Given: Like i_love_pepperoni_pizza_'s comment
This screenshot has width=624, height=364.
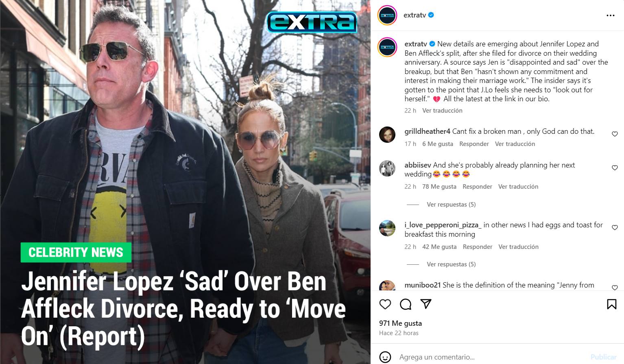Looking at the screenshot, I should (x=615, y=228).
